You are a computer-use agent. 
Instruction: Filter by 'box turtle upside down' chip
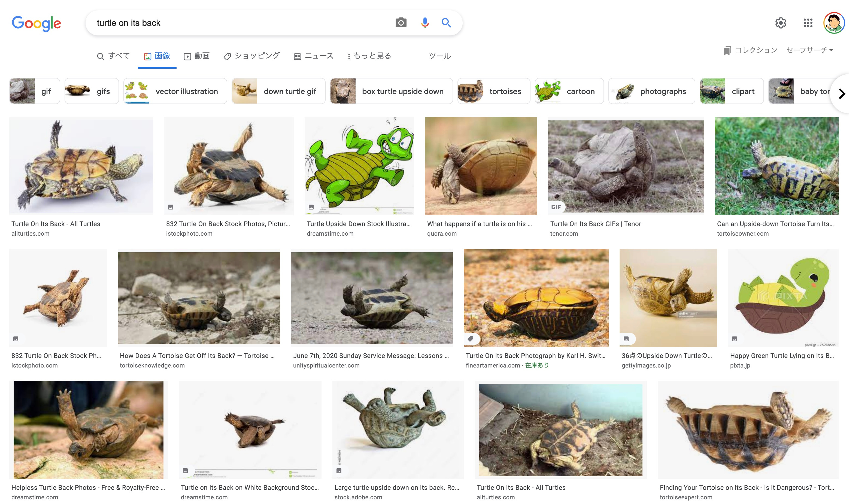point(391,91)
